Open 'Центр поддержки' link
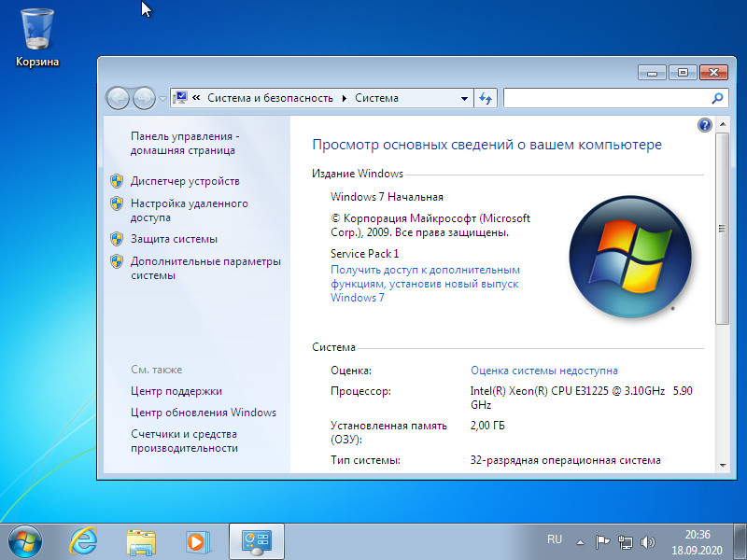The width and height of the screenshot is (747, 560). [176, 391]
